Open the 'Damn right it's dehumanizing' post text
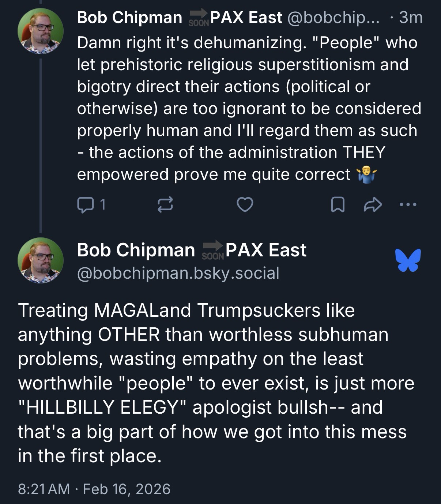Image resolution: width=441 pixels, height=504 pixels. pyautogui.click(x=249, y=108)
